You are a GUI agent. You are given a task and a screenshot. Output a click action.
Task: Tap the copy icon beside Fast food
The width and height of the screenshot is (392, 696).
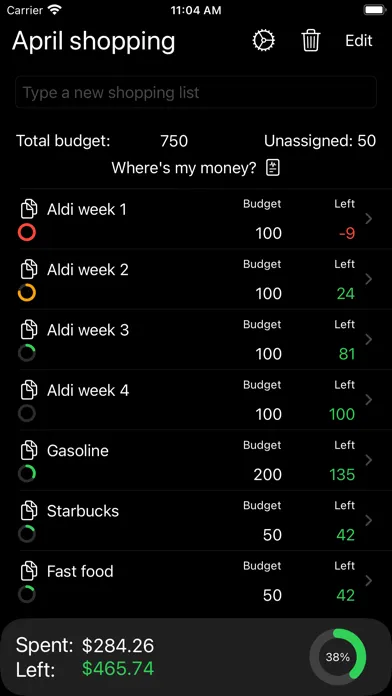click(29, 571)
